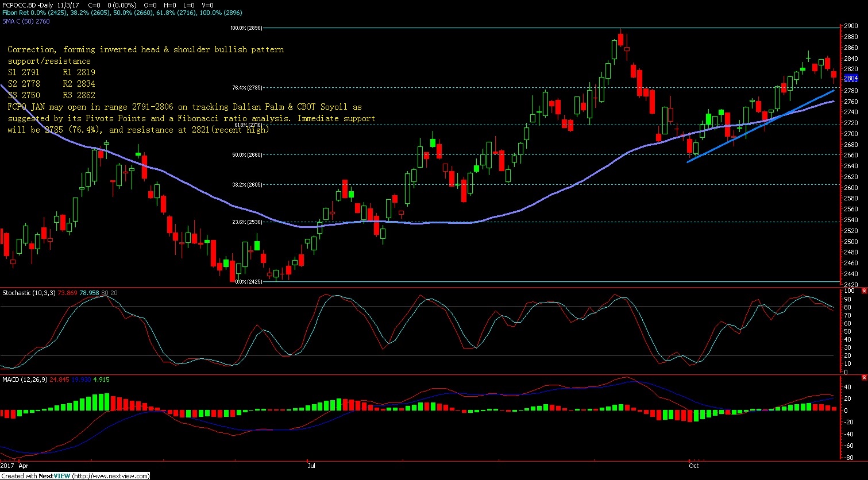The width and height of the screenshot is (868, 480).
Task: Click the highlighted 2804 price tag
Action: [x=852, y=78]
